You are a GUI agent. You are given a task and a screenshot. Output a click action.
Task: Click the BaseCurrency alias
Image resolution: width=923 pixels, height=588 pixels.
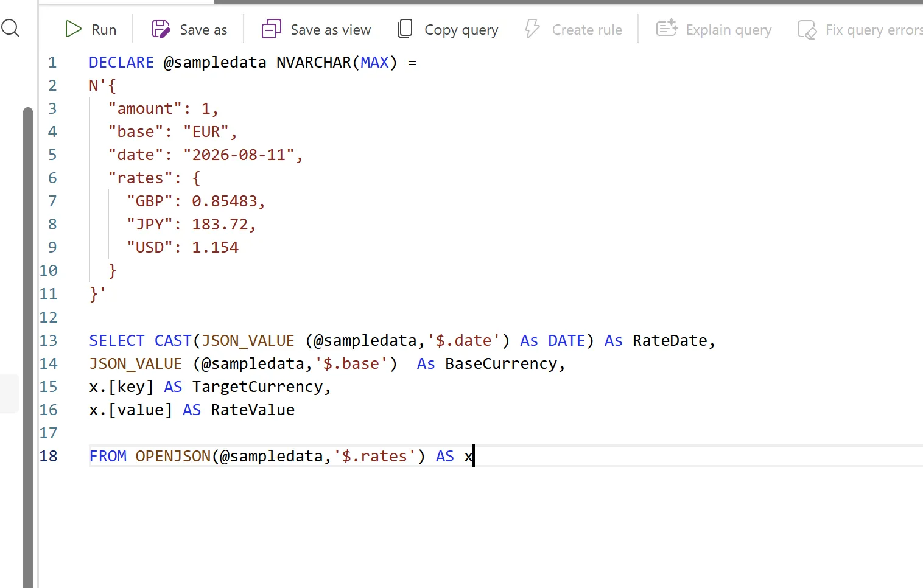pyautogui.click(x=501, y=364)
